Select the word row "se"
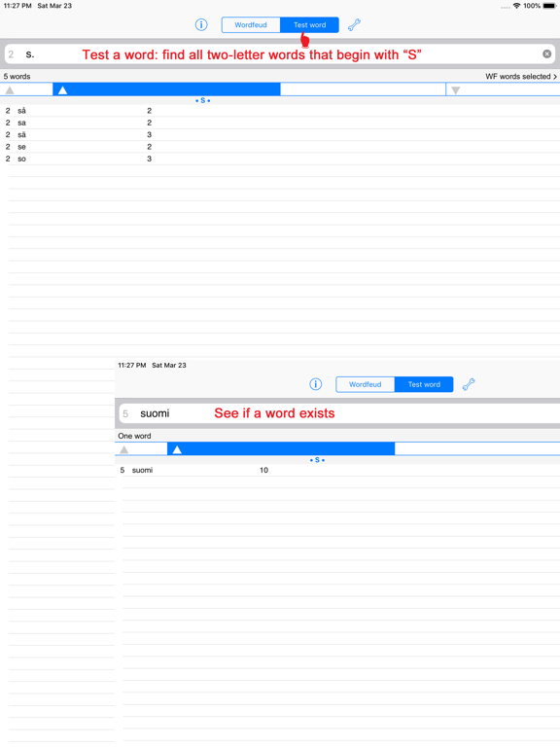This screenshot has width=560, height=747. (x=280, y=147)
